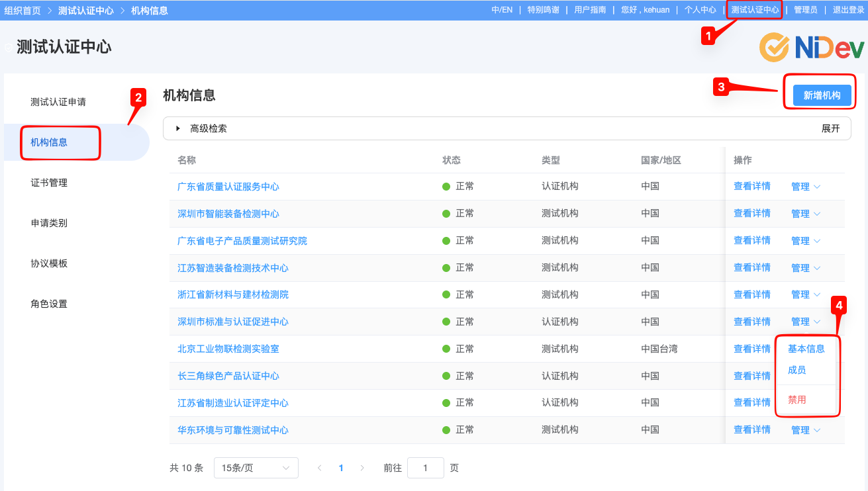Click the 共 10 条 total count text
Screen dimensions: 868x491
click(186, 468)
